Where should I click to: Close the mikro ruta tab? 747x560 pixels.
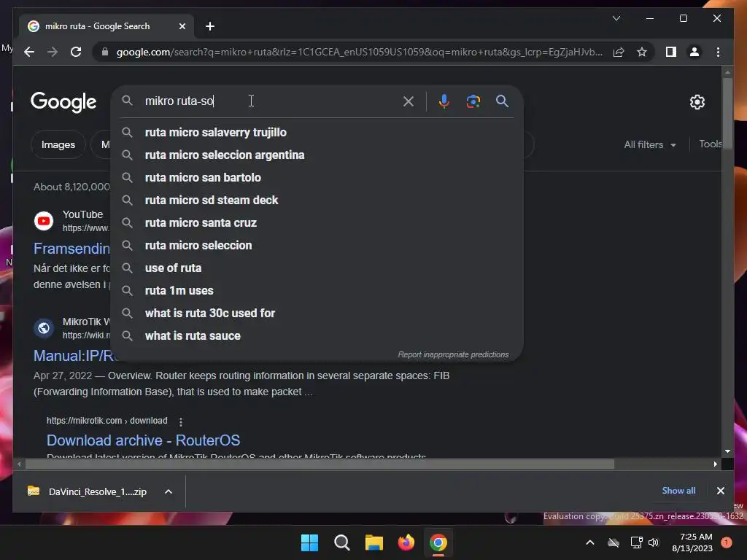click(182, 26)
